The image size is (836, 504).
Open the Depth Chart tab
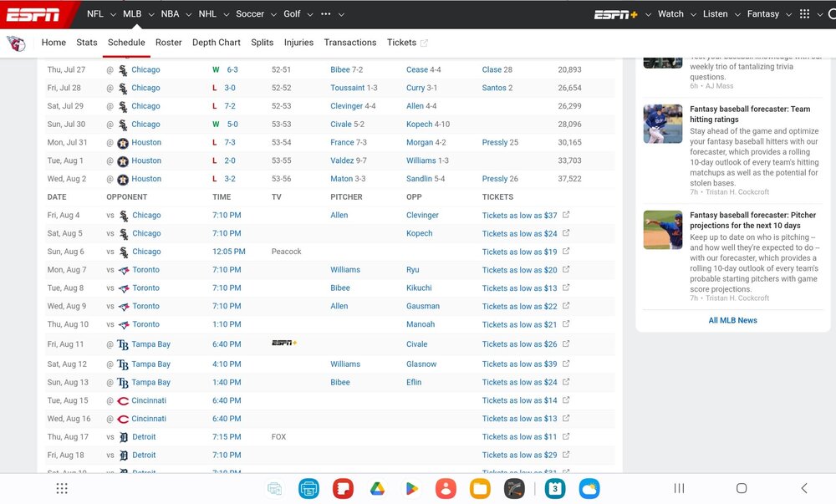point(216,43)
